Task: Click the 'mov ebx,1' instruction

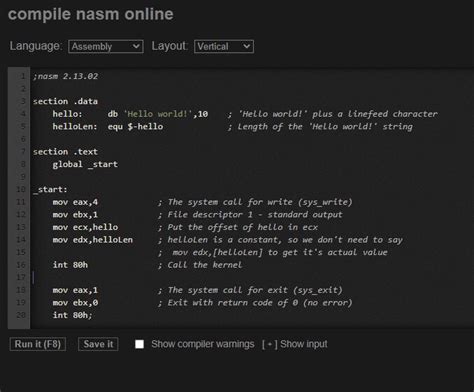Action: pyautogui.click(x=75, y=215)
